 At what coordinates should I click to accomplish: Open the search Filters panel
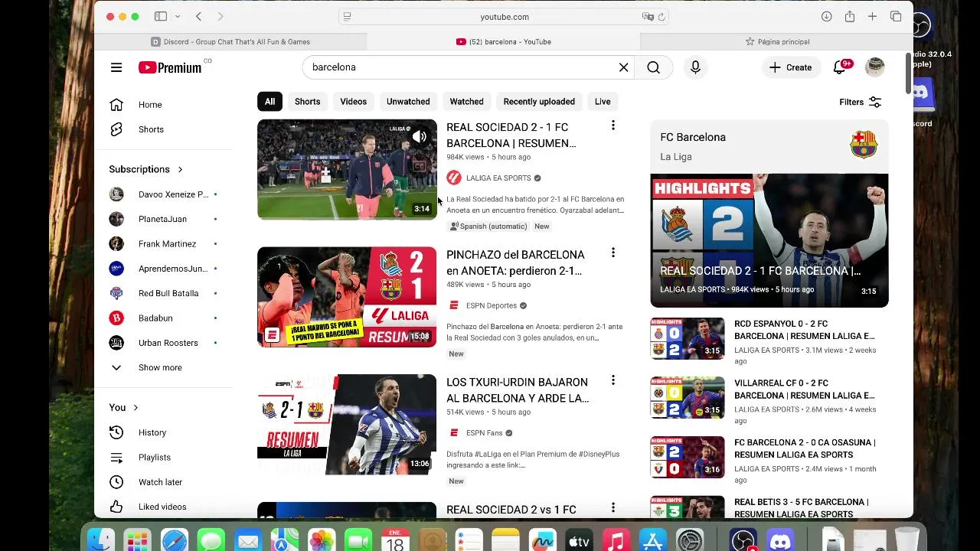click(x=861, y=102)
